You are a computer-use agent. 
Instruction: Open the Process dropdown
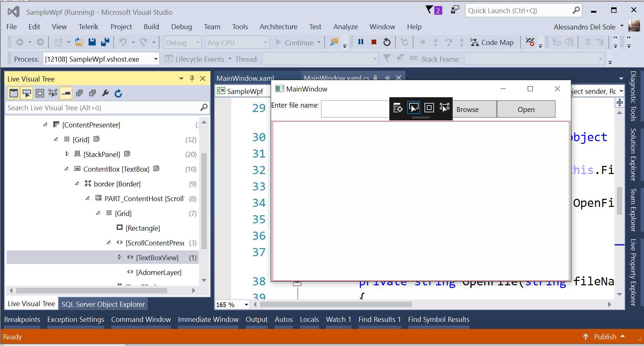tap(155, 59)
